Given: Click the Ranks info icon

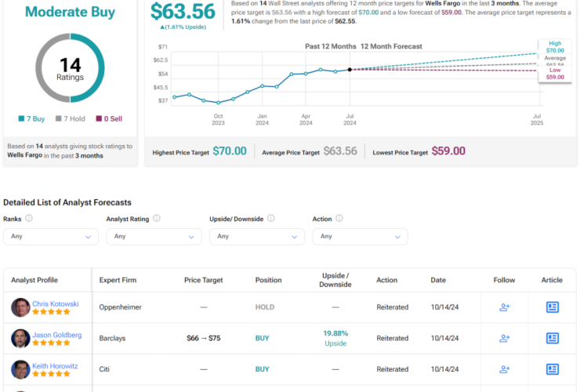Looking at the screenshot, I should pos(29,218).
